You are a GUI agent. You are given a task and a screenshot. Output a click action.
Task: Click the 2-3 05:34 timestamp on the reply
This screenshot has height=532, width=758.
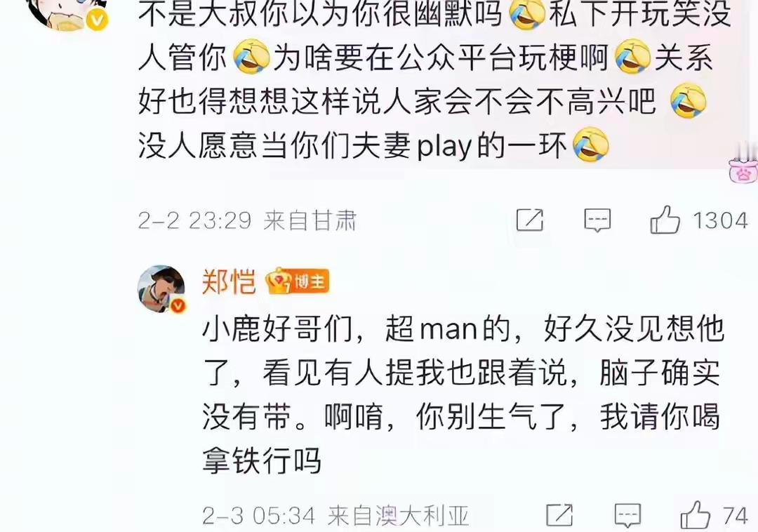(x=258, y=516)
